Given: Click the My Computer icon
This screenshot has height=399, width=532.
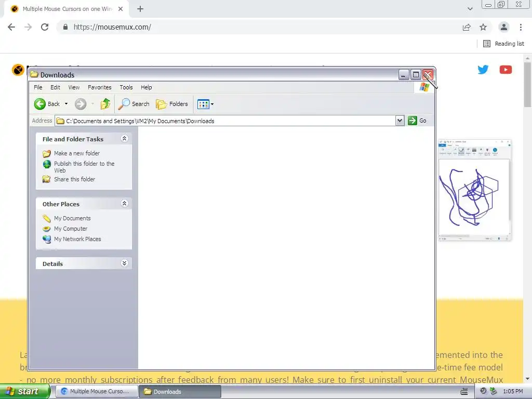Looking at the screenshot, I should (46, 229).
